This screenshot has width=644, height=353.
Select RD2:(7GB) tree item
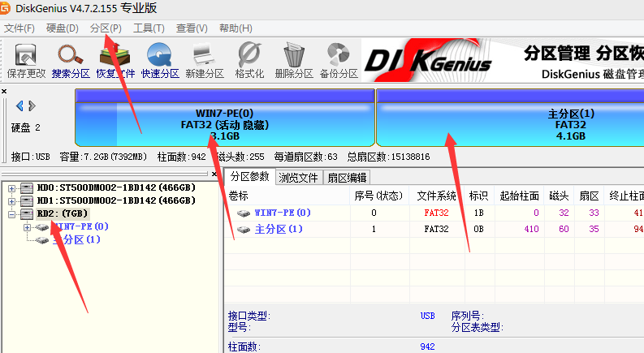click(63, 214)
